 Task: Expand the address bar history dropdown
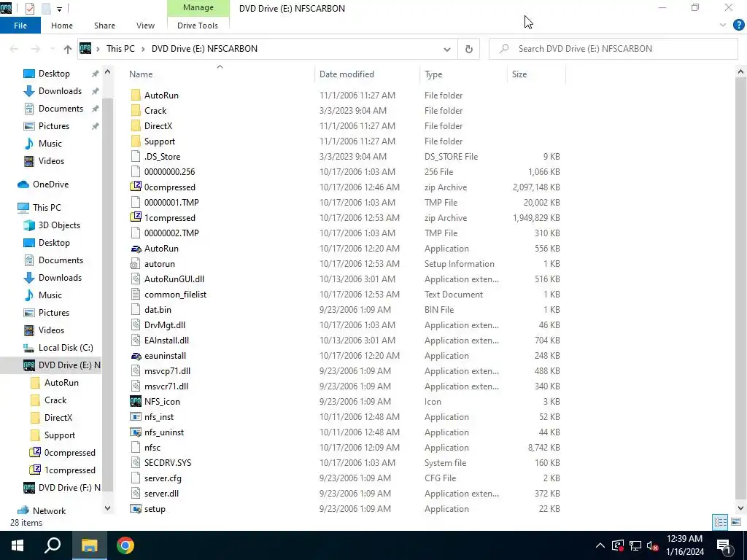[447, 49]
